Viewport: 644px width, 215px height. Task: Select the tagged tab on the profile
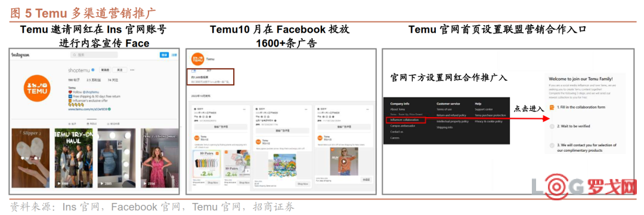point(113,124)
